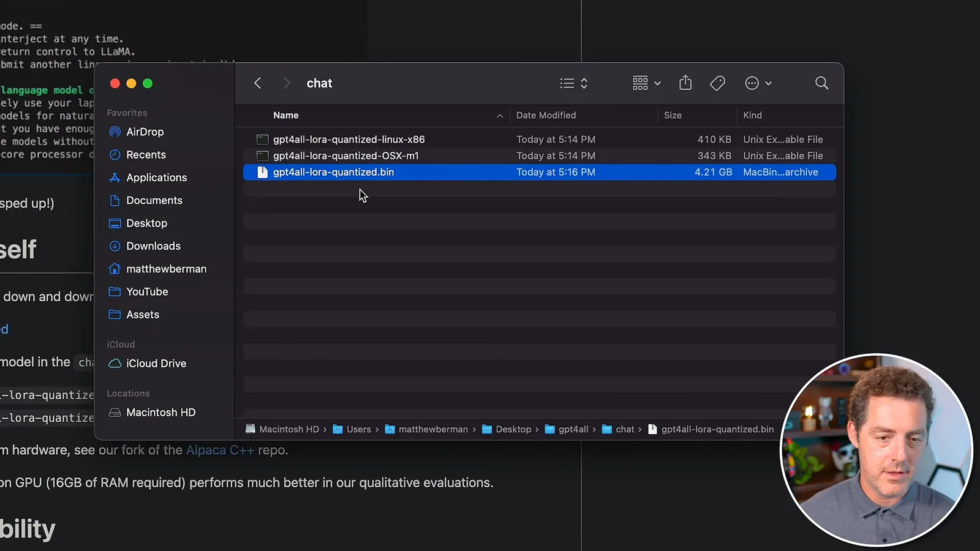The image size is (980, 551).
Task: Toggle sort direction arrow in Name column
Action: pos(500,116)
